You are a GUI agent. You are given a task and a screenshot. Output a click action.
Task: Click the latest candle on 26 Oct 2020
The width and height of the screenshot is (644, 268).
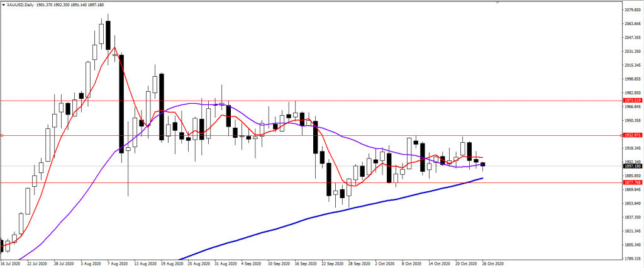pyautogui.click(x=483, y=165)
